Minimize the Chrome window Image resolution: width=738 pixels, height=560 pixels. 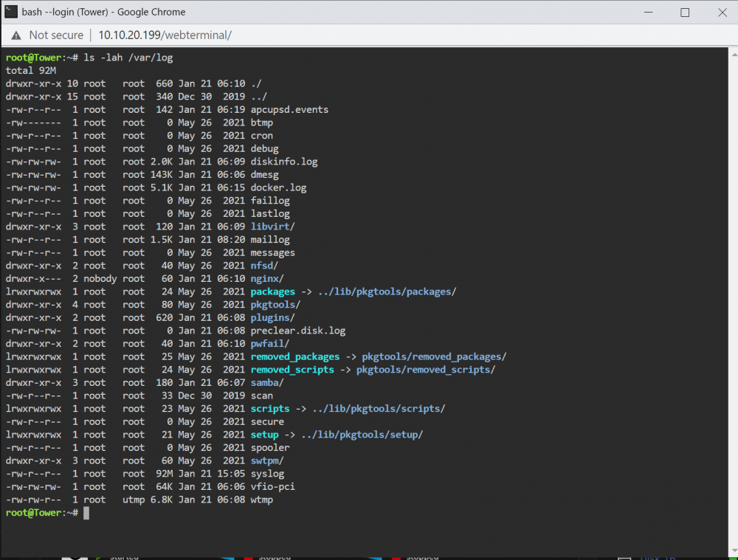point(648,13)
